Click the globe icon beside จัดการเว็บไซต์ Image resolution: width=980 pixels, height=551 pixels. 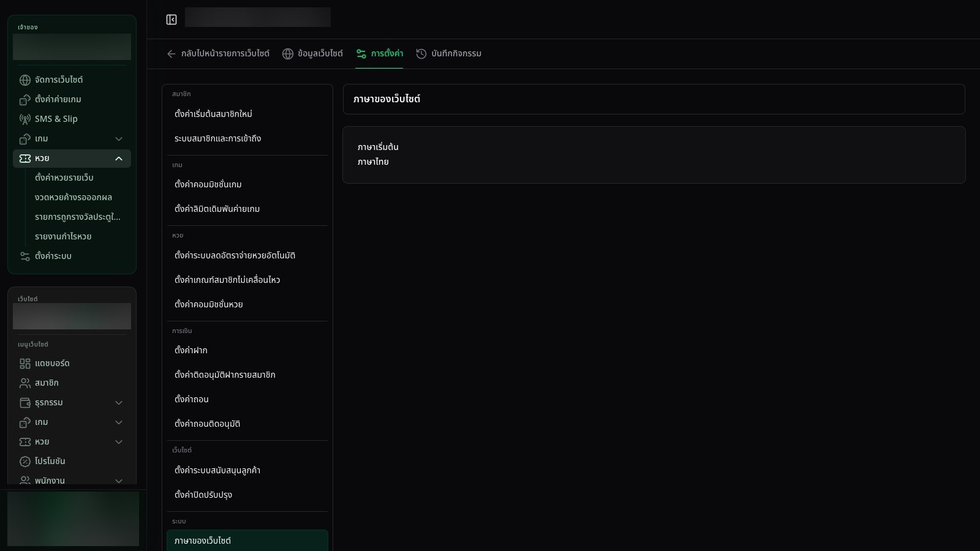(25, 80)
